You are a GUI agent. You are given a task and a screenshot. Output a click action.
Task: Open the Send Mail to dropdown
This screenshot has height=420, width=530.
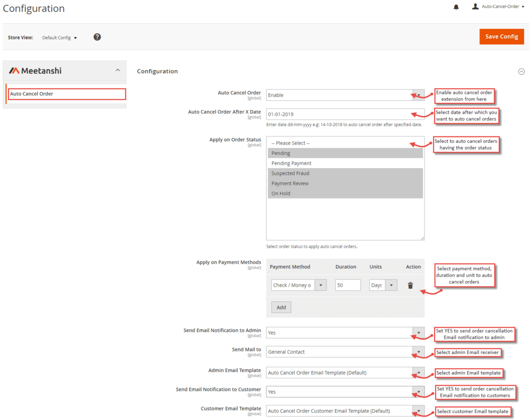click(x=345, y=351)
